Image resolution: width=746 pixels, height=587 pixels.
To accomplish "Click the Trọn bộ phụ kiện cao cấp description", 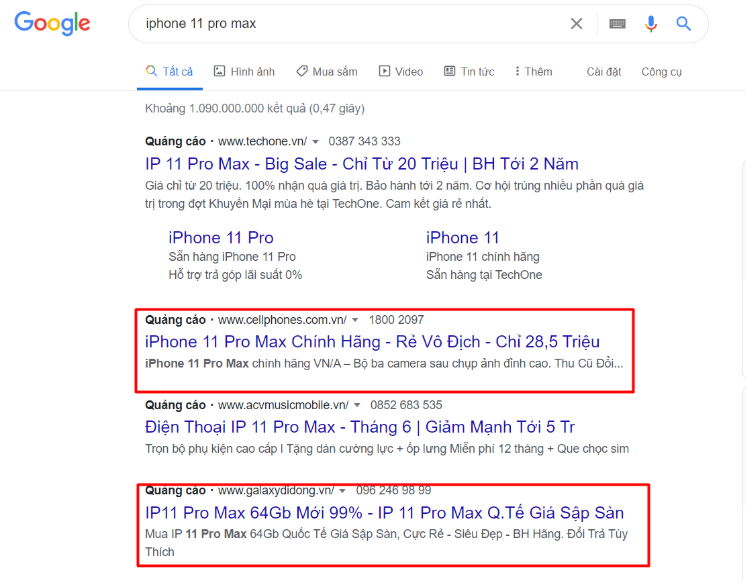I will [x=387, y=449].
